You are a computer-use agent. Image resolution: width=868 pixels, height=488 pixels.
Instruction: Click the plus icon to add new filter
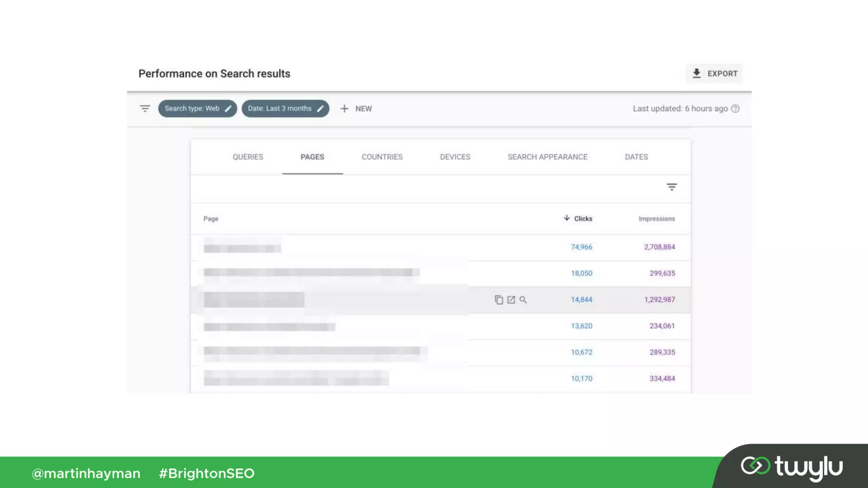(x=344, y=108)
